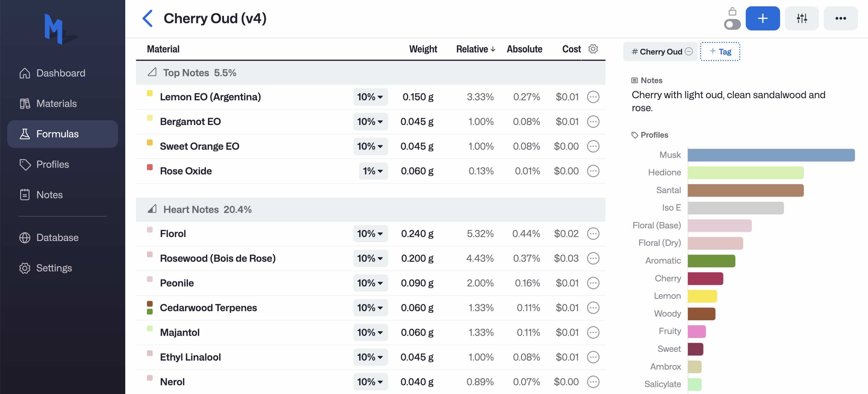Open Rose Oxide 1% dilution dropdown
Screen dimensions: 868x394
[373, 171]
